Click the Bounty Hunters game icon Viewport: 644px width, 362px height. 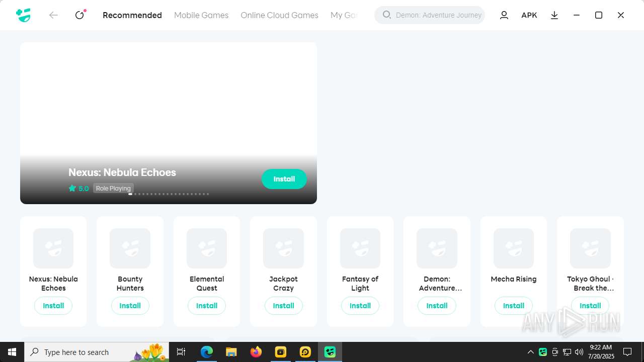tap(130, 248)
